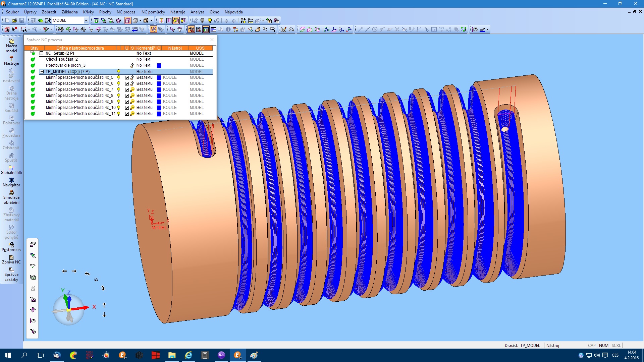644x362 pixels.
Task: Open the Zobrazit menu
Action: (49, 12)
